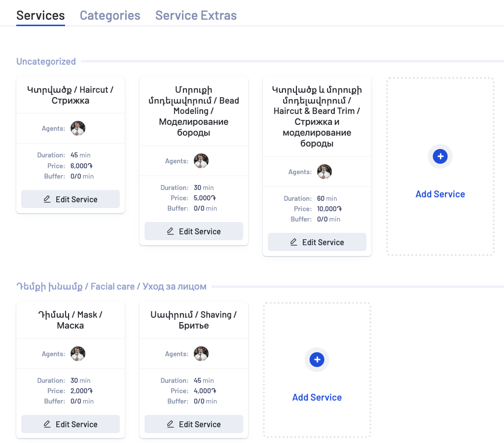Click agent avatar on Haircut & Beard Trim card
Screen dimensions: 504x443
coord(324,172)
